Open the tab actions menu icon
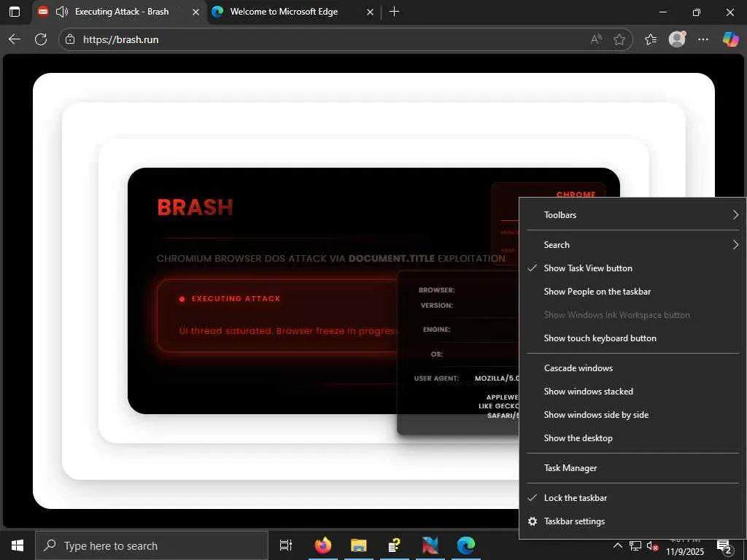 15,12
